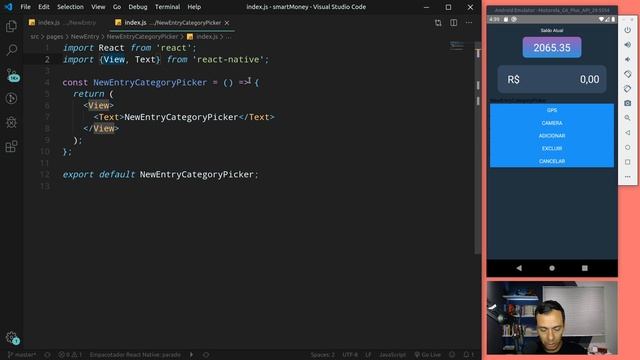Tap the EXCLUIR button in the emulator app
This screenshot has height=360, width=640.
[x=552, y=148]
